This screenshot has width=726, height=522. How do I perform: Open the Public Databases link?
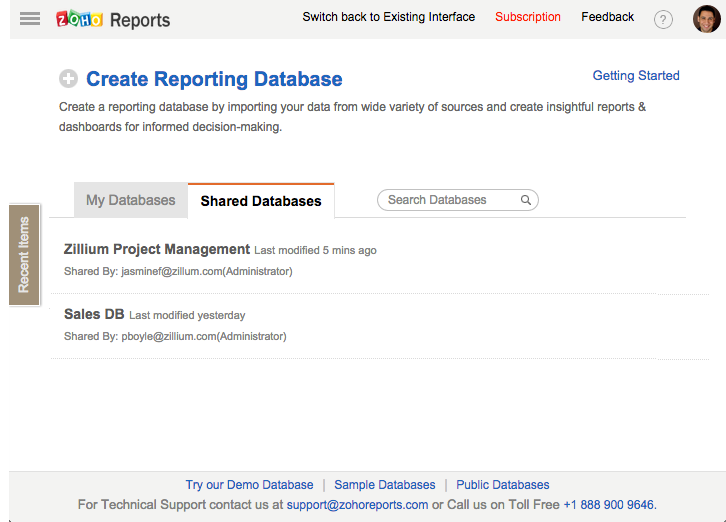tap(502, 485)
